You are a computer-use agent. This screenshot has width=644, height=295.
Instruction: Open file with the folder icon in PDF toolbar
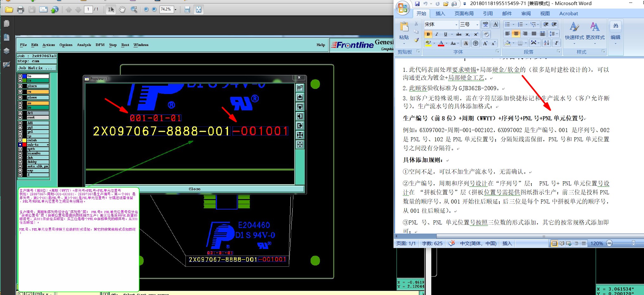[x=9, y=10]
